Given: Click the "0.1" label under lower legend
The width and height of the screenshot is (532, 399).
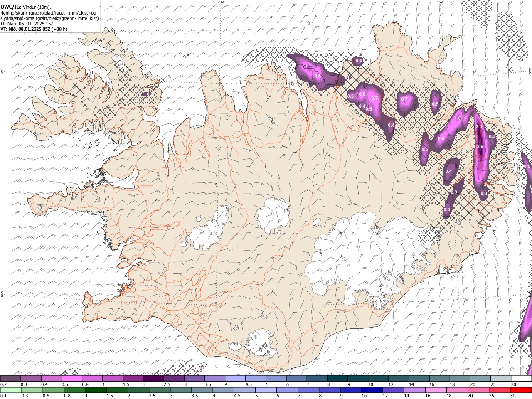Looking at the screenshot, I should [3, 396].
